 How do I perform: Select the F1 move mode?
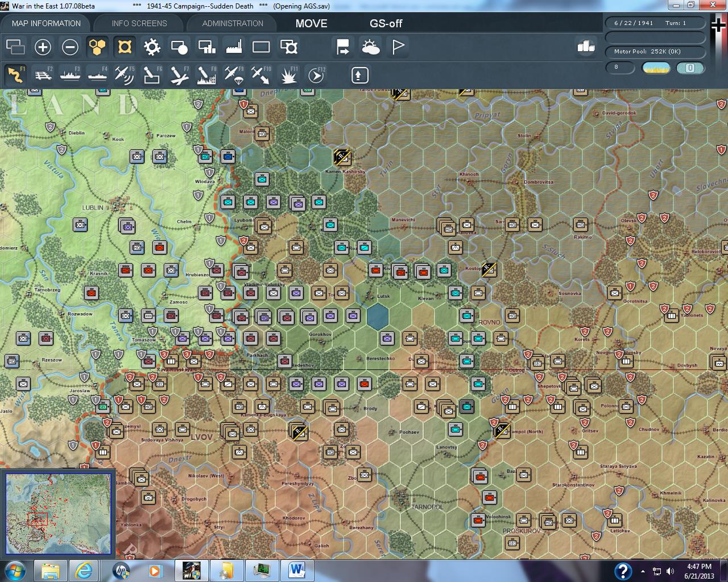click(15, 75)
